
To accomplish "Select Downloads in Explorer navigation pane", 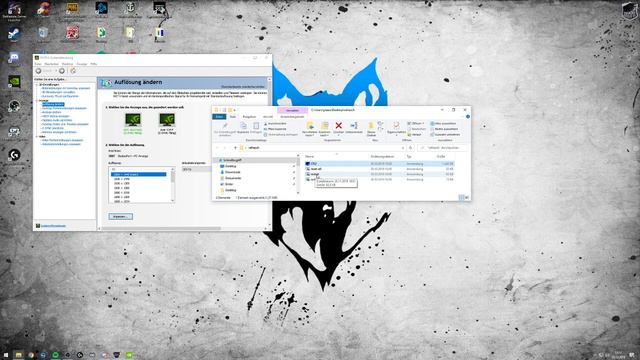I will coord(233,172).
